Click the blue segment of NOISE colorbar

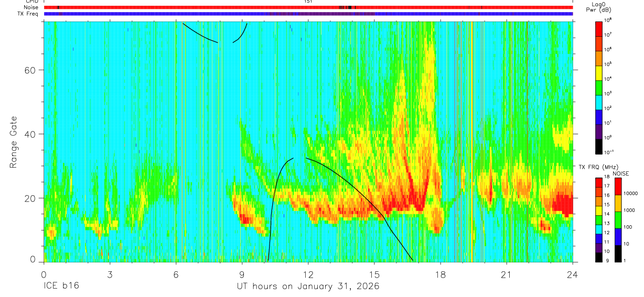point(618,236)
